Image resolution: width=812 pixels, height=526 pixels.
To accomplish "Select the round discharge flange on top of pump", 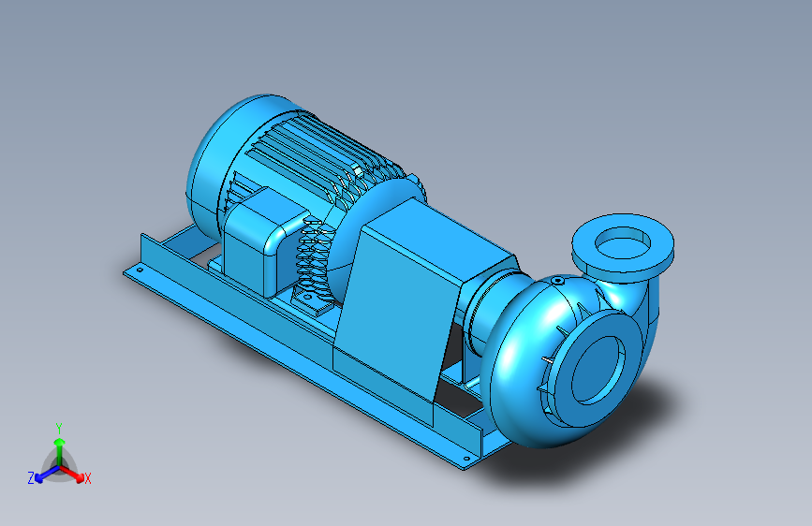I will click(x=623, y=246).
